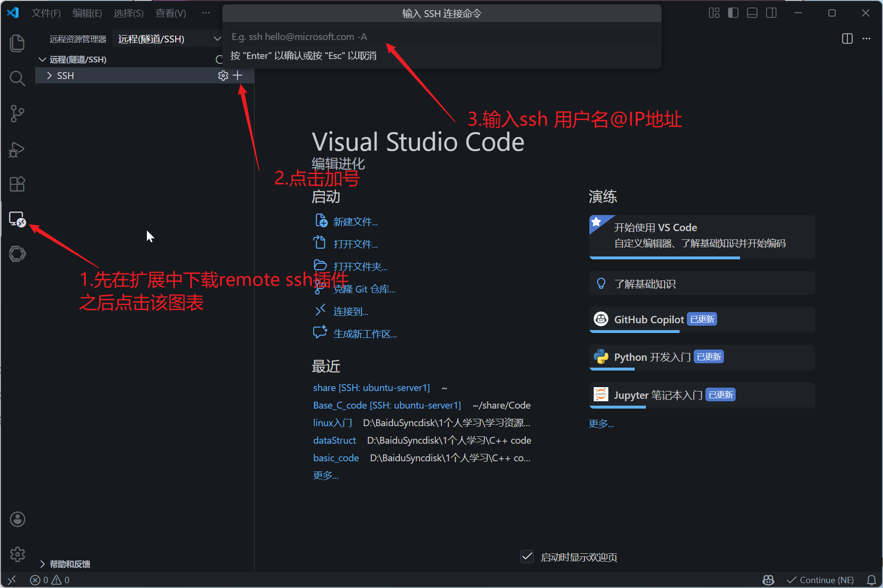Open recent basic_code folder
Viewport: 883px width, 588px height.
point(336,458)
